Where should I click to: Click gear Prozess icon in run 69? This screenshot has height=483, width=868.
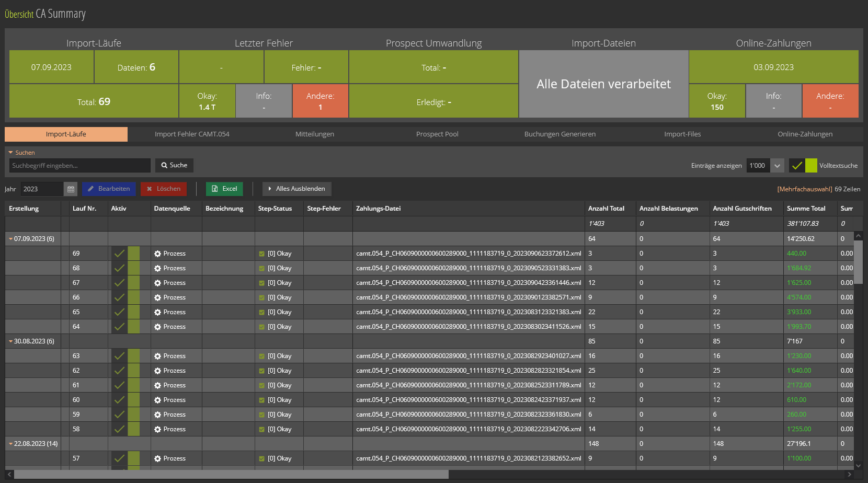157,254
